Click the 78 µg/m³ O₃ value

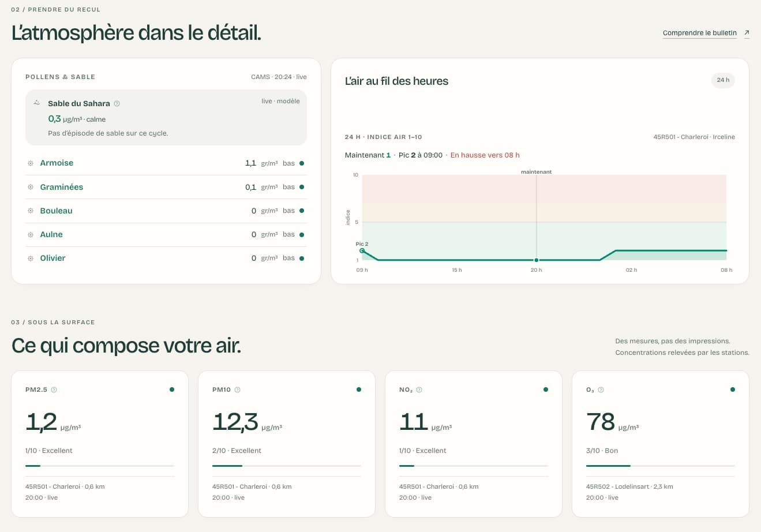pyautogui.click(x=612, y=422)
